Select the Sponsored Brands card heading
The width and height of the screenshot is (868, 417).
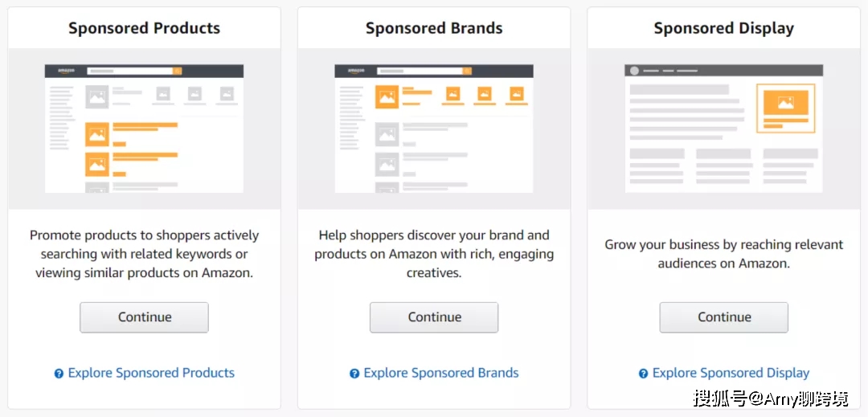click(434, 28)
